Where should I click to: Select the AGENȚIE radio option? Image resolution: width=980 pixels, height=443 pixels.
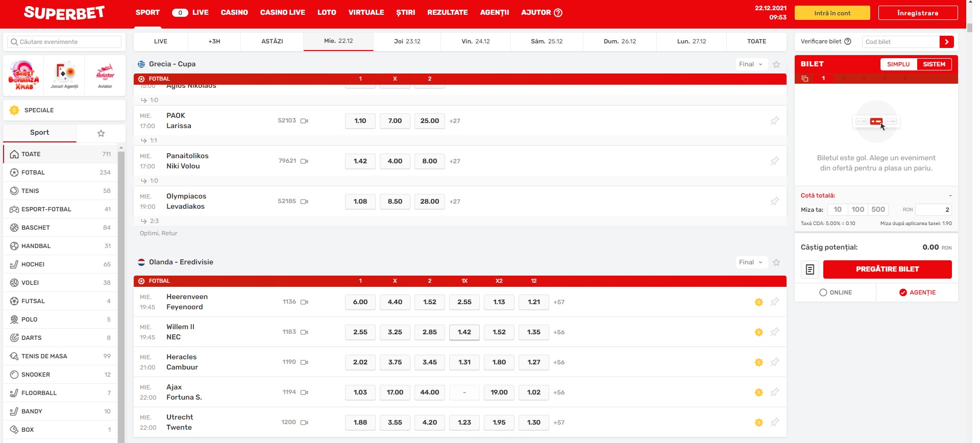(917, 292)
